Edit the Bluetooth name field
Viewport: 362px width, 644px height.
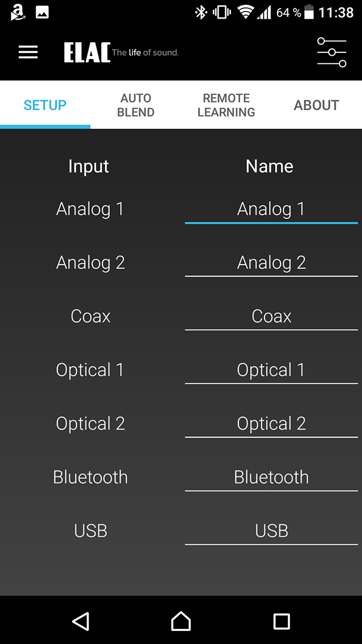271,478
